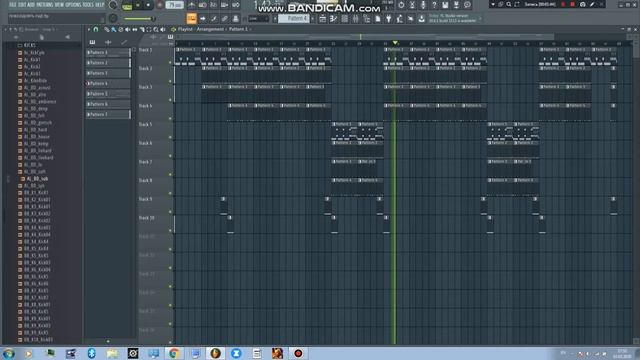Image resolution: width=640 pixels, height=360 pixels.
Task: Select the playlist Select marquee tool
Action: pyautogui.click(x=149, y=29)
